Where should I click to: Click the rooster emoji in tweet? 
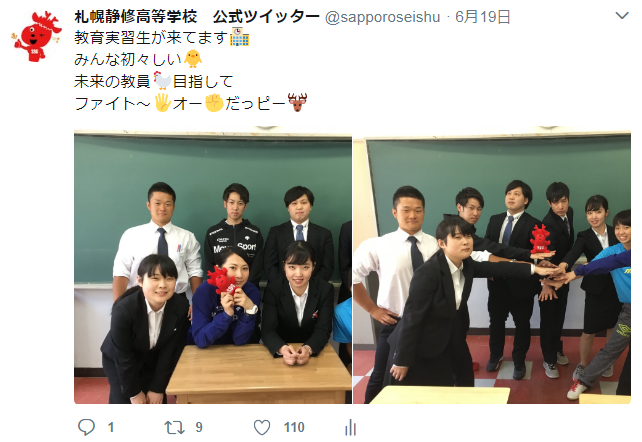[162, 80]
